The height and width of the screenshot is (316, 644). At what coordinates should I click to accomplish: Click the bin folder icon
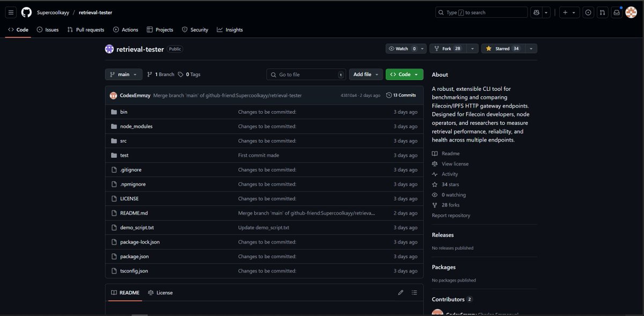pos(114,112)
